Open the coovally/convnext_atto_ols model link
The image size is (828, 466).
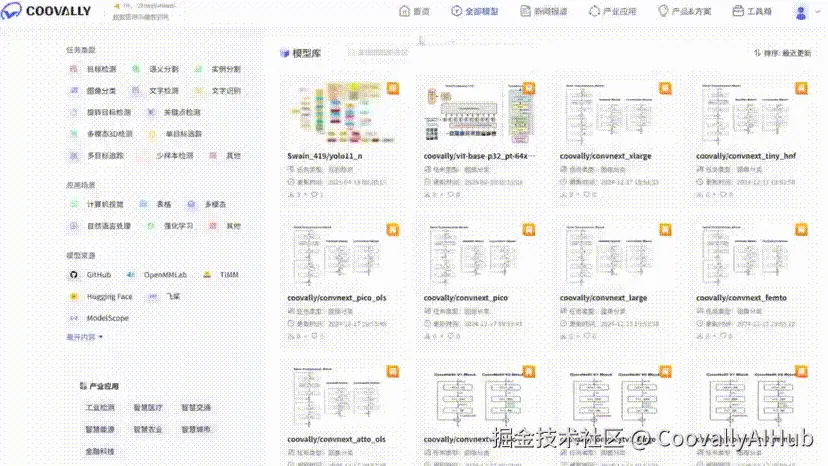coord(336,440)
